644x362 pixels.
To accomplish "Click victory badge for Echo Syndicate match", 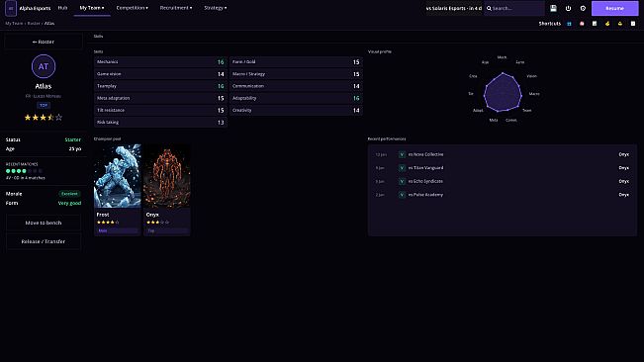I will coord(402,181).
